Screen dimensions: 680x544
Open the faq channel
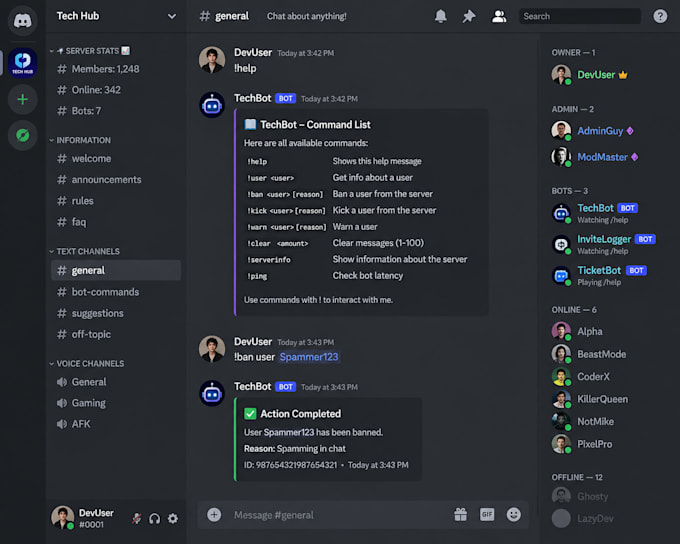click(116, 222)
